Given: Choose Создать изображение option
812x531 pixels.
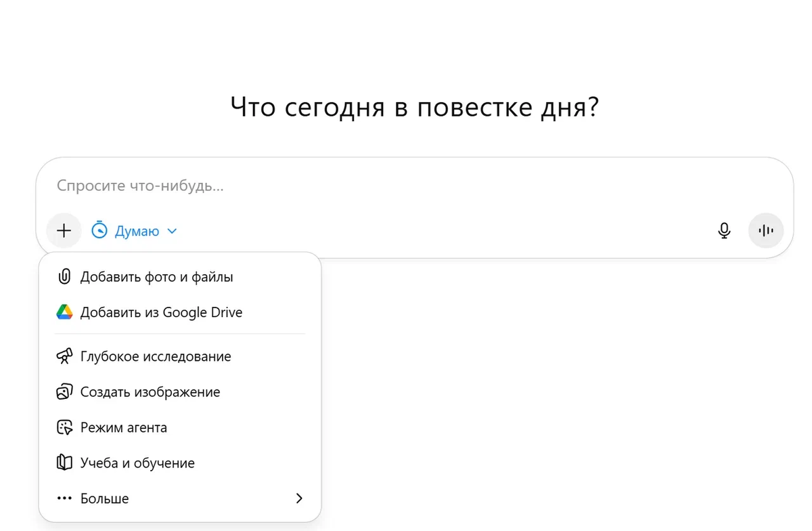Looking at the screenshot, I should 150,392.
